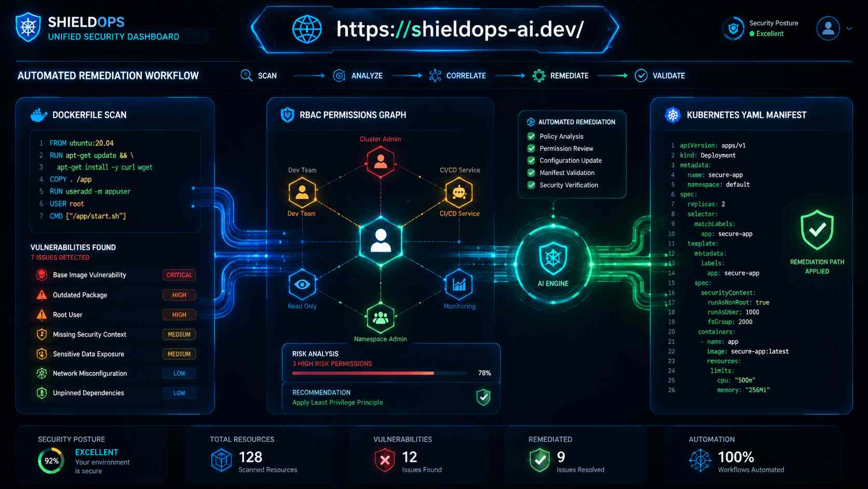Click the recommendation shield check icon
868x489 pixels.
483,398
